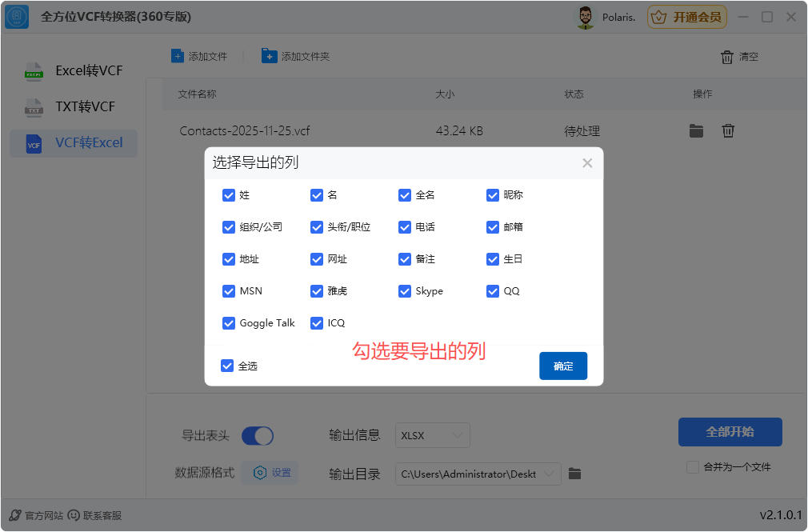
Task: Delete Contacts-2025-11-25.vcf using its trash icon
Action: pos(728,130)
